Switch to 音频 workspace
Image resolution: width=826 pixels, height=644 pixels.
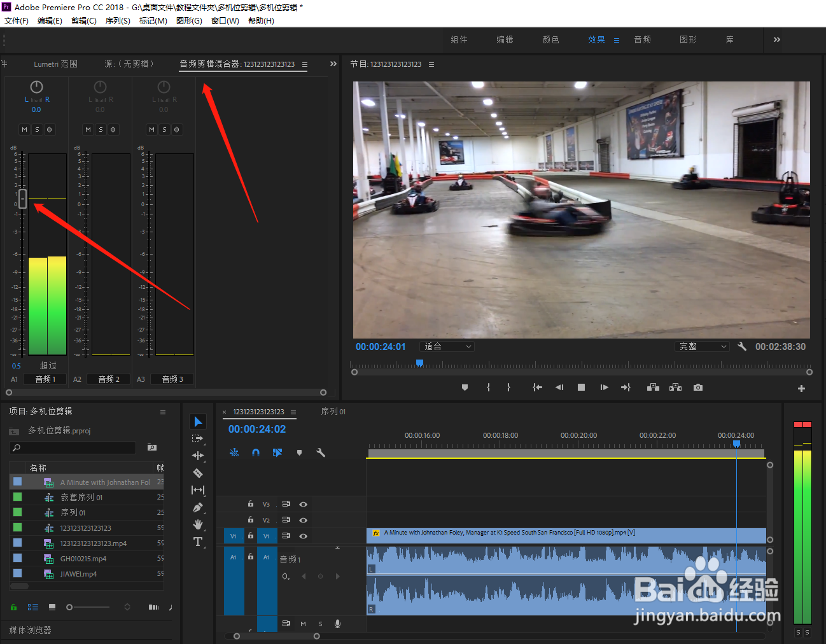pos(642,39)
